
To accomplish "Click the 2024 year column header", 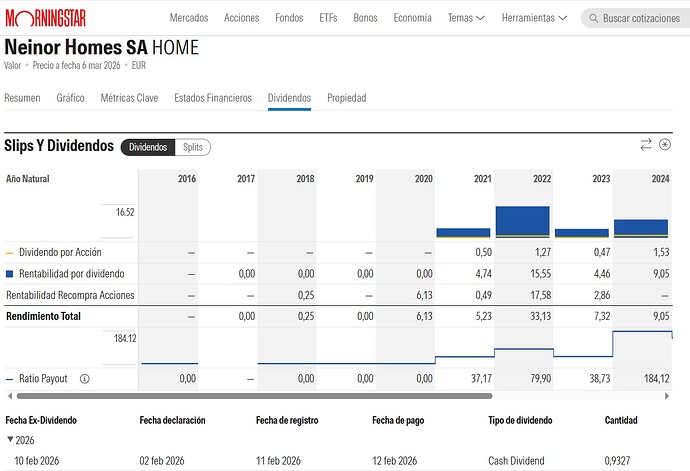I will (660, 179).
